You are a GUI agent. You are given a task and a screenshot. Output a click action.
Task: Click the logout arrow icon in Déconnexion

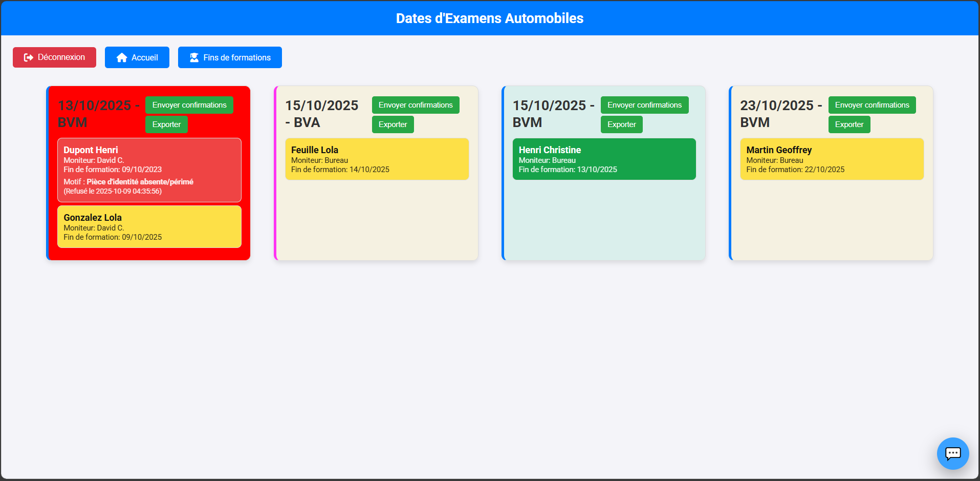click(29, 57)
